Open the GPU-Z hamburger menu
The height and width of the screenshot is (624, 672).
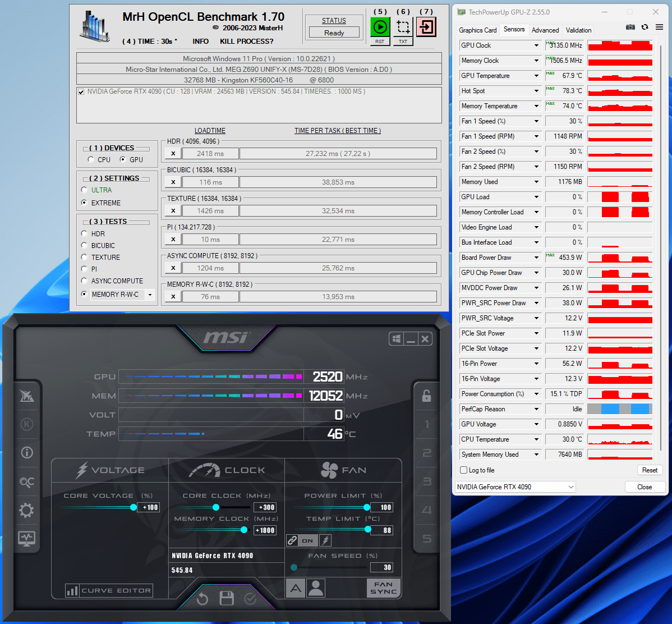click(659, 27)
